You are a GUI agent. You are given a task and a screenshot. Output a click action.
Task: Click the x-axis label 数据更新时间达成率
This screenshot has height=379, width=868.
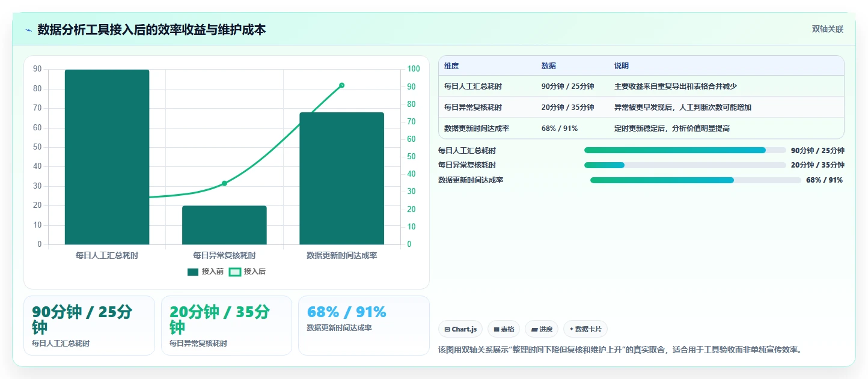(x=341, y=255)
